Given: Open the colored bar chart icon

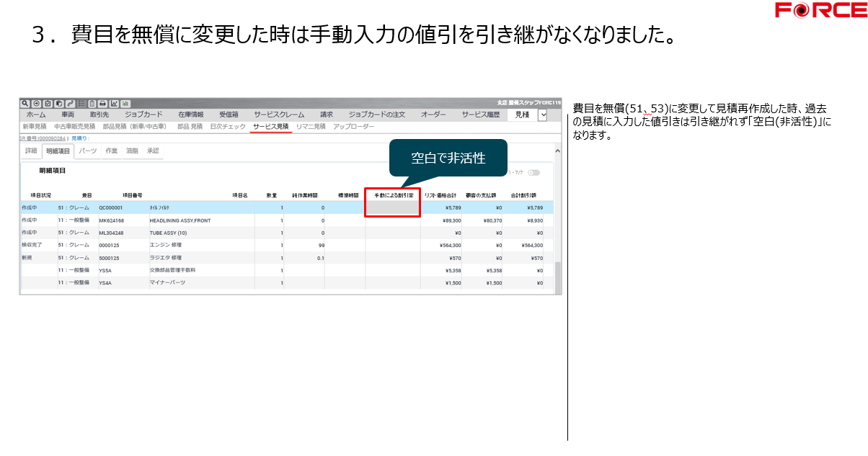Looking at the screenshot, I should pyautogui.click(x=125, y=104).
